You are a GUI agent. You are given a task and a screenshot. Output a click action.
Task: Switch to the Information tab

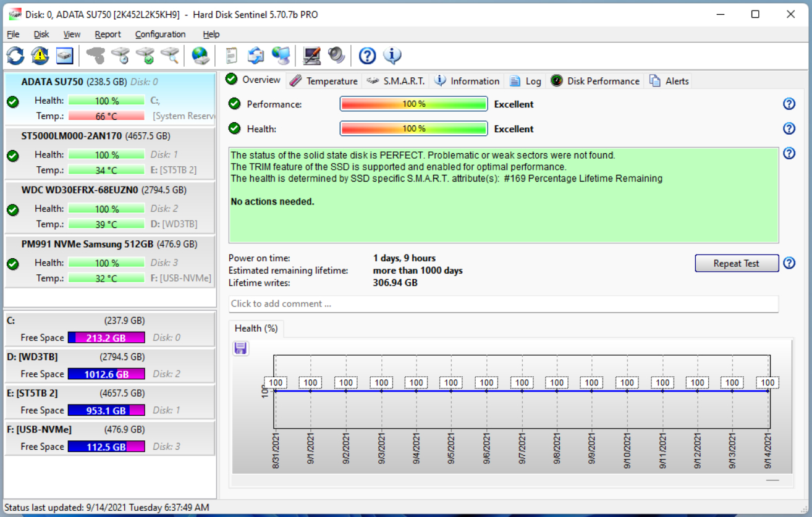[x=467, y=81]
